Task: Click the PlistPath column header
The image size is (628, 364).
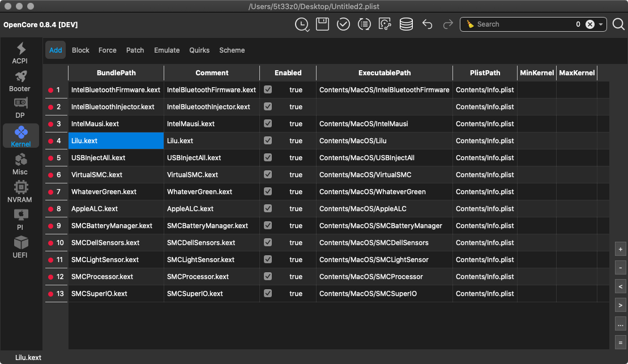Action: 485,73
